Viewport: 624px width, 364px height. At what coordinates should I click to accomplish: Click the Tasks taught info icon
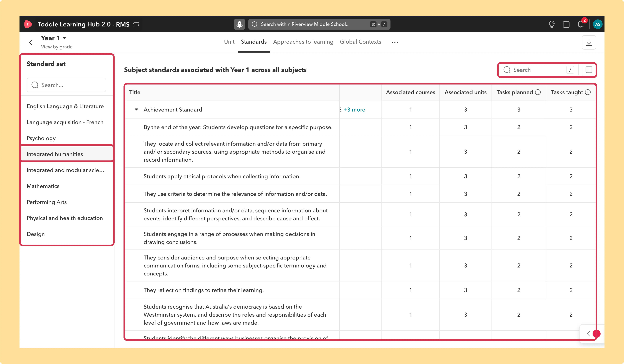point(588,92)
